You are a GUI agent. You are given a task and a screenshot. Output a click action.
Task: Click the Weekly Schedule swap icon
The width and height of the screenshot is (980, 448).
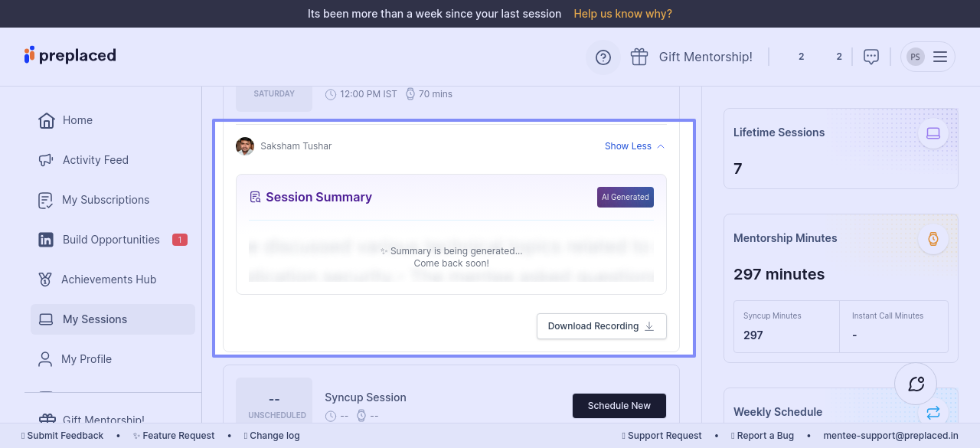point(933,413)
